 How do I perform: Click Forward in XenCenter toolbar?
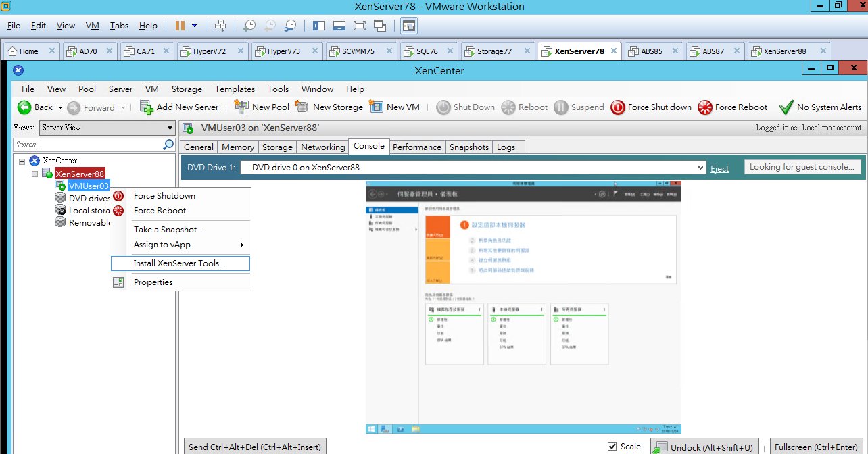pos(91,107)
